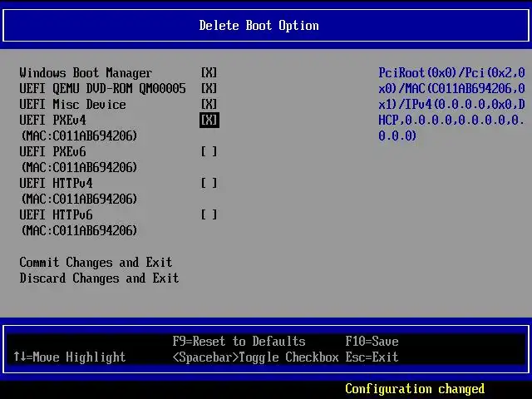The image size is (532, 399).
Task: Click the UEFI HTTPv6 label
Action: click(x=56, y=214)
